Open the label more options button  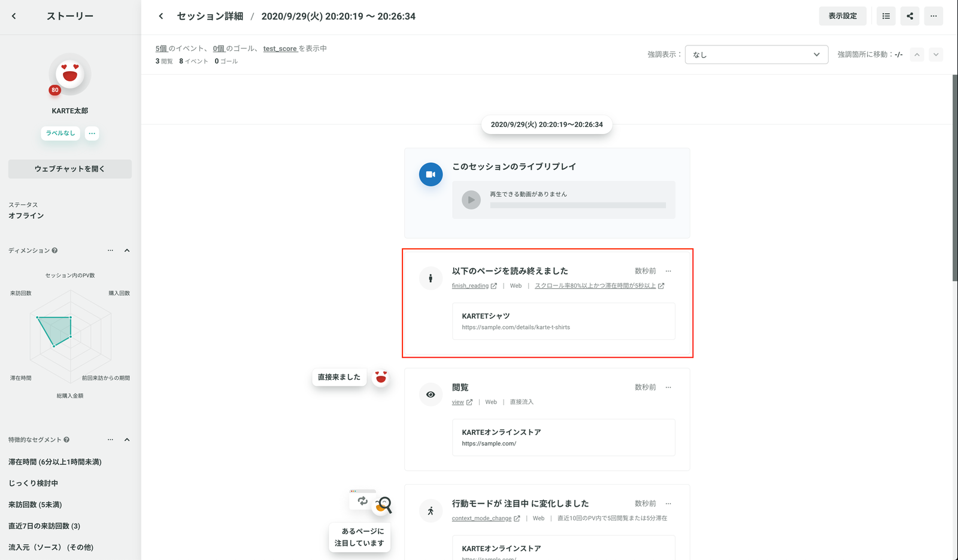coord(92,133)
